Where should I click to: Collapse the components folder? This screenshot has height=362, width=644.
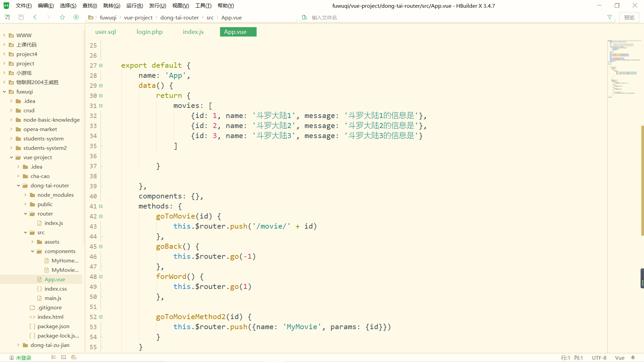click(33, 251)
